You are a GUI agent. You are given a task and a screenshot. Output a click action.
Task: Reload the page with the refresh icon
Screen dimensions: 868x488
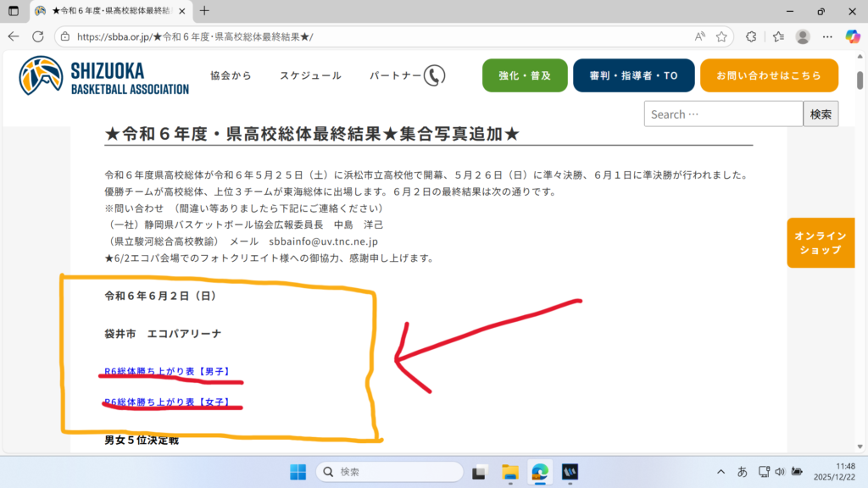(x=38, y=36)
